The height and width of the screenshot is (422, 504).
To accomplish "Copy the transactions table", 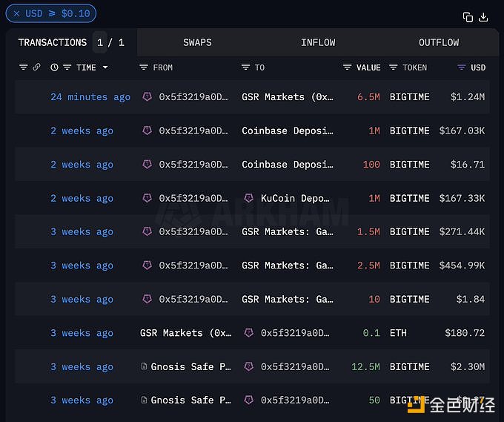I will 468,17.
